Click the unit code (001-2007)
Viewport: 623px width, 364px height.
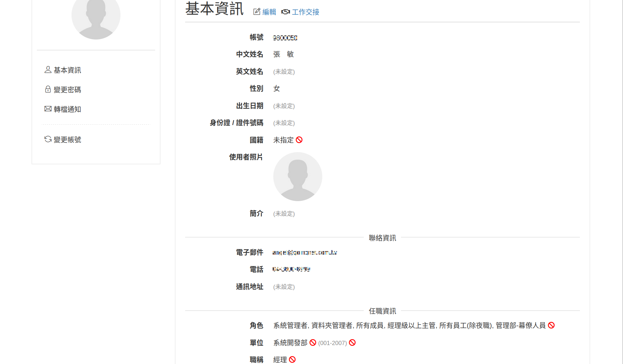332,343
